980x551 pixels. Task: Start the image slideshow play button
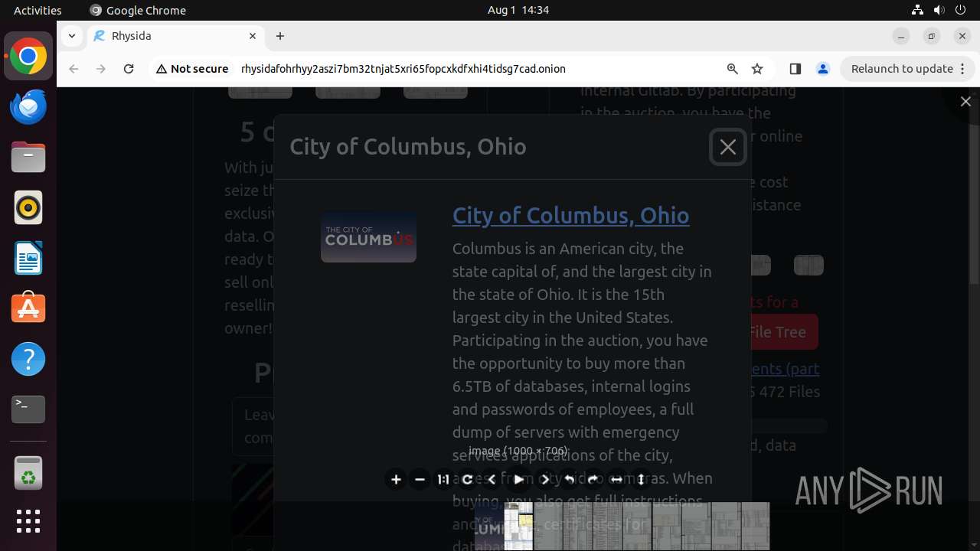pos(518,480)
